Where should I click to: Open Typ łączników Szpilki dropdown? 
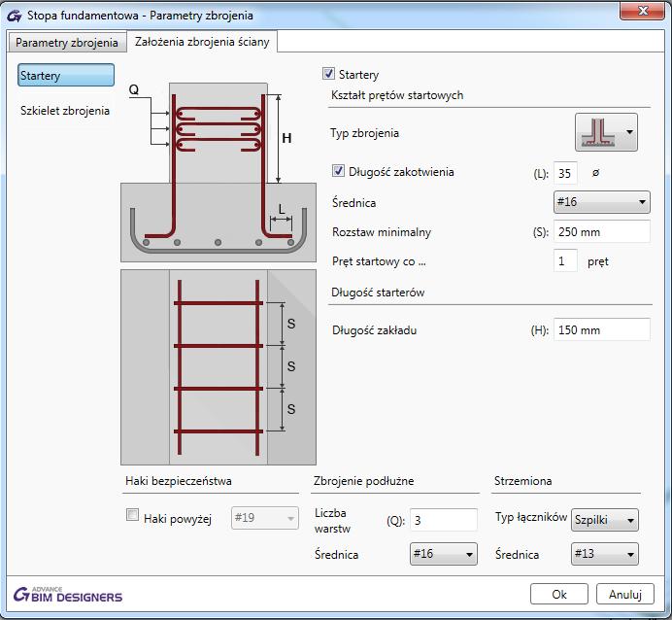click(x=605, y=520)
